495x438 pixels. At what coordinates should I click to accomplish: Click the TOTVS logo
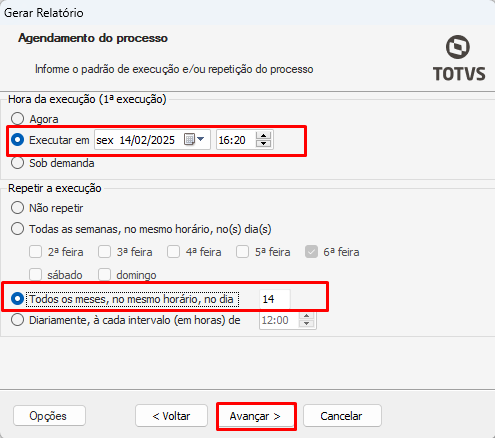coord(459,58)
